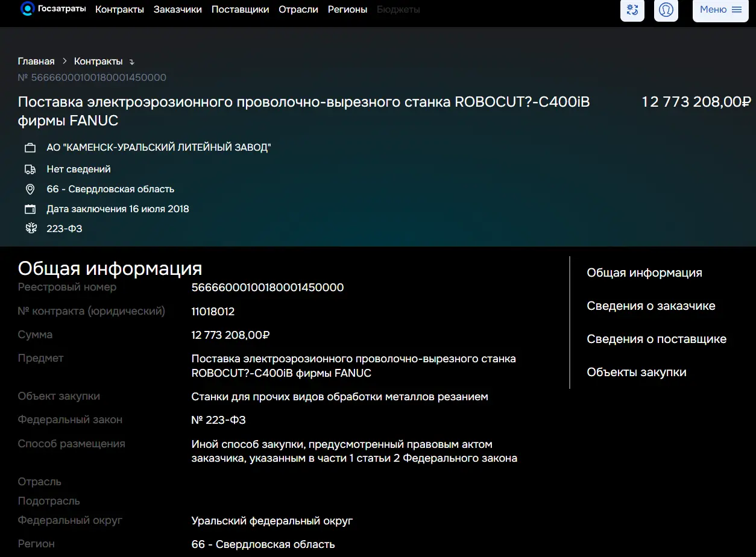Click the Отрасль label
The height and width of the screenshot is (557, 756).
pos(40,482)
